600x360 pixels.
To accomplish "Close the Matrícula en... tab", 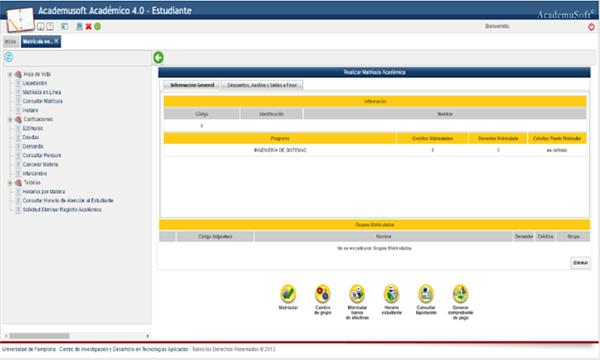I will (x=56, y=41).
